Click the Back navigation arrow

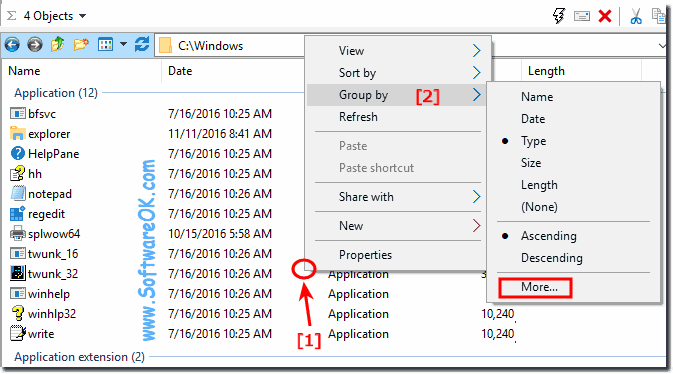(12, 45)
